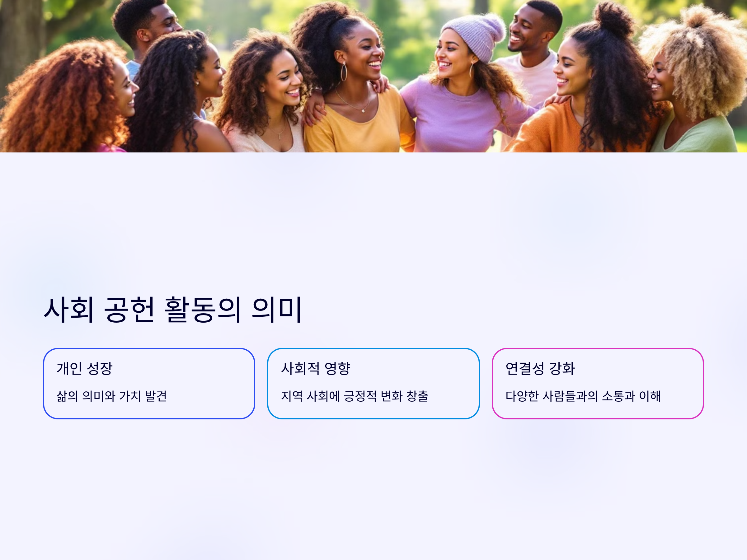Select the magenta-bordered card
The height and width of the screenshot is (560, 747).
point(598,384)
